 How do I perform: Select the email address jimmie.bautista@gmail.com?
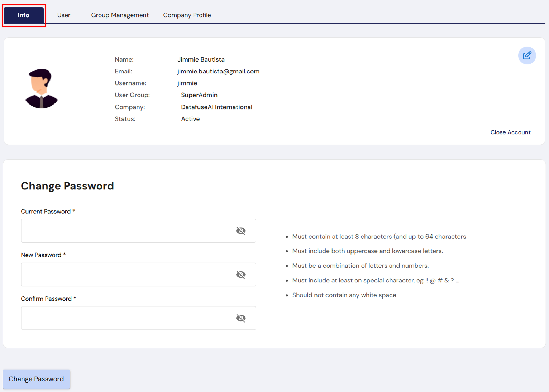tap(218, 71)
